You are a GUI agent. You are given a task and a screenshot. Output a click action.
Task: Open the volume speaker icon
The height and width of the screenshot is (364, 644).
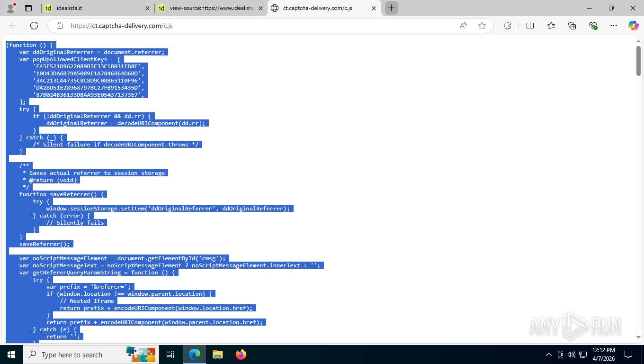(x=572, y=355)
